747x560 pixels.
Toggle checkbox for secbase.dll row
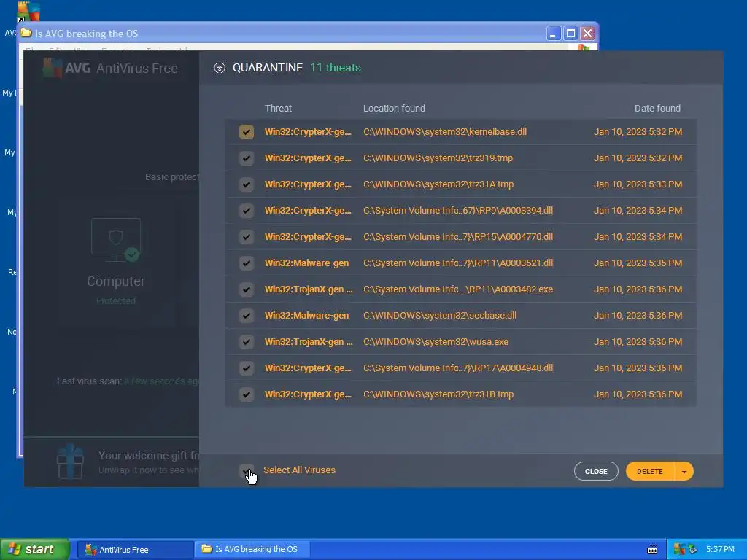[247, 315]
